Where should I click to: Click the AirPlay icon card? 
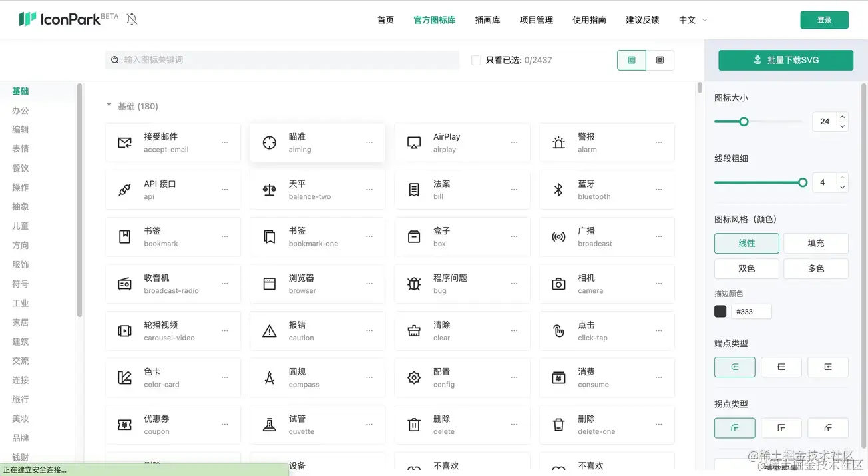[x=462, y=142]
